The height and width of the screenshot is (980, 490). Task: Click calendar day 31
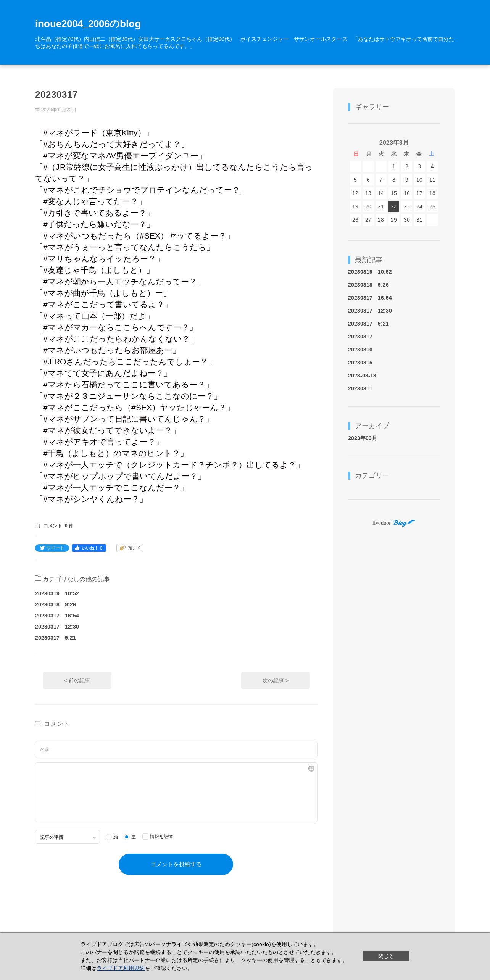[419, 220]
